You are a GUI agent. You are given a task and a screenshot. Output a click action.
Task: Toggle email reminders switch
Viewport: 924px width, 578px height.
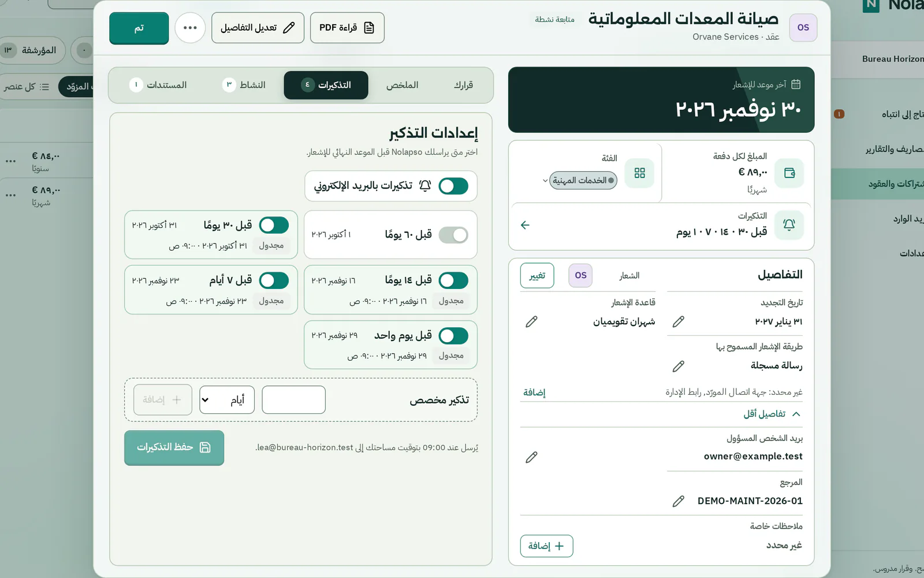click(453, 186)
